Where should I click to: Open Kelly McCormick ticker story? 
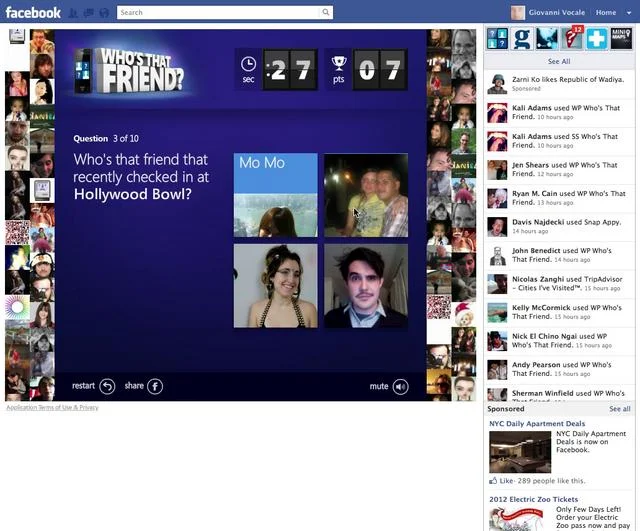click(560, 312)
